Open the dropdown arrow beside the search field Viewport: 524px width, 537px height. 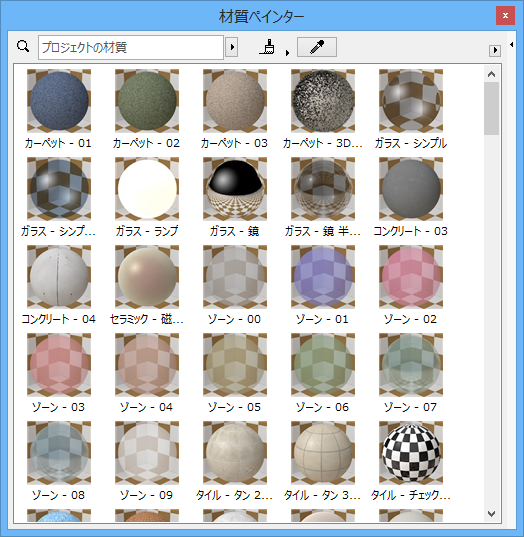pos(232,47)
